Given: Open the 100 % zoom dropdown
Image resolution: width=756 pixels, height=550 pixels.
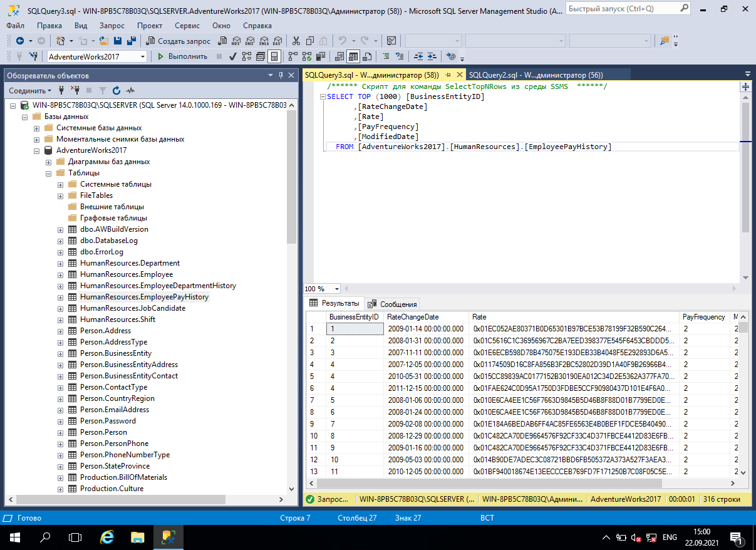Looking at the screenshot, I should coord(337,289).
